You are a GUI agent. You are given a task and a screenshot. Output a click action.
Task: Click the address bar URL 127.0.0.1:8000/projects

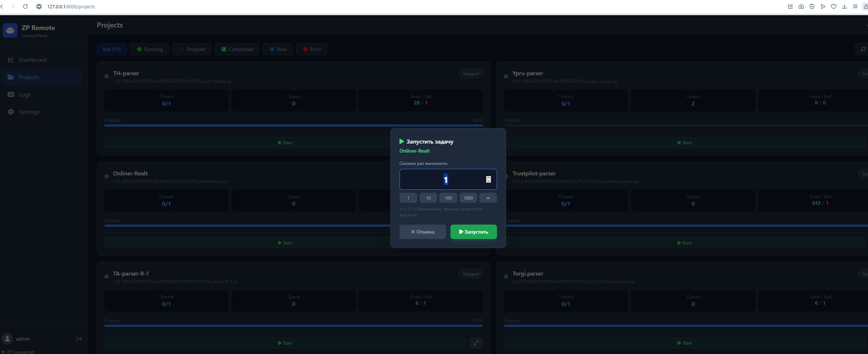(x=71, y=7)
